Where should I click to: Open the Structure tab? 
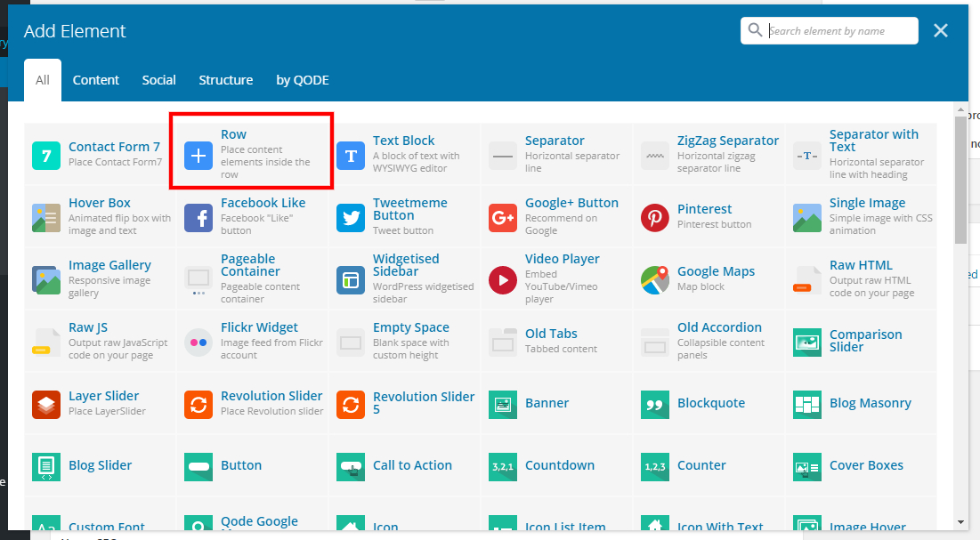pyautogui.click(x=225, y=80)
